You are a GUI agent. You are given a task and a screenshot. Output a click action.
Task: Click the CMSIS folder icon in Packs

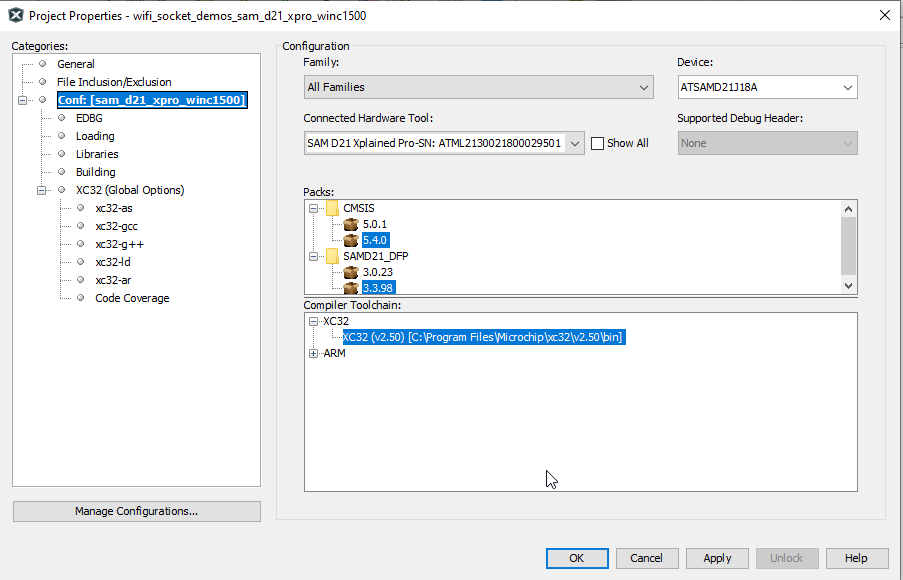[332, 208]
